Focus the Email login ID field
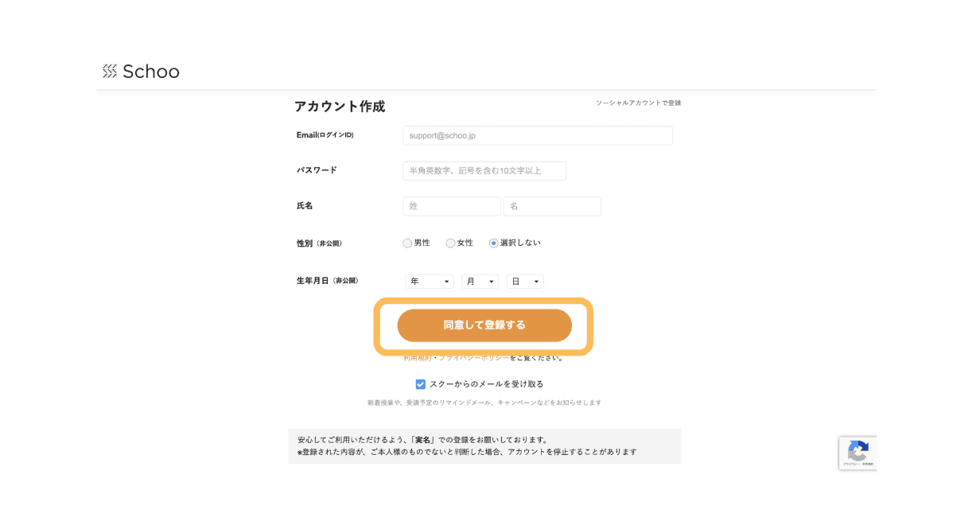The image size is (980, 525). click(x=538, y=136)
